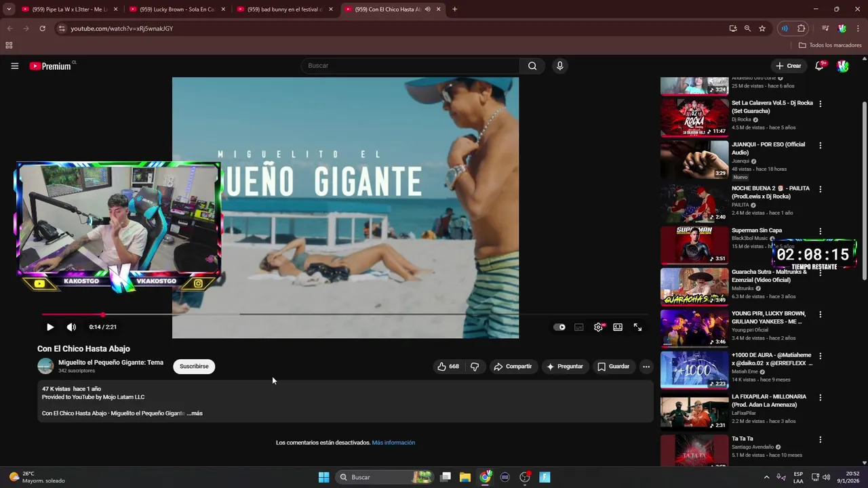Share the video via Compartir
Screen dimensions: 868x488
[513, 366]
